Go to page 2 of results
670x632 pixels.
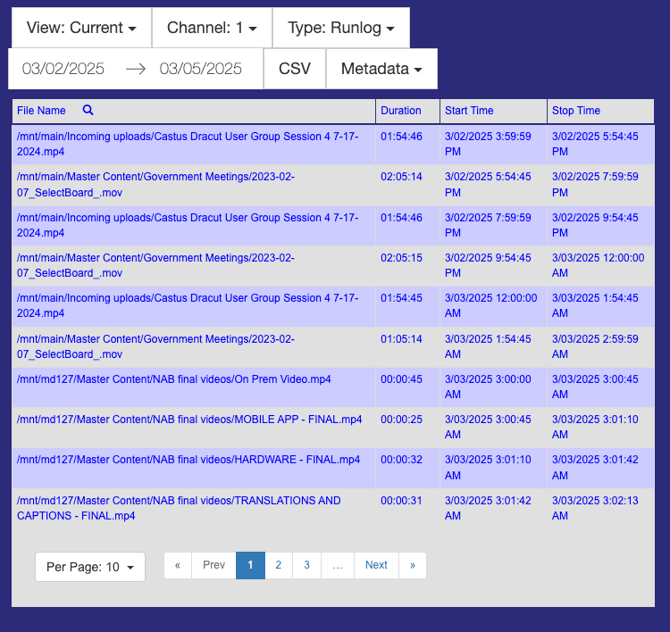pos(278,565)
